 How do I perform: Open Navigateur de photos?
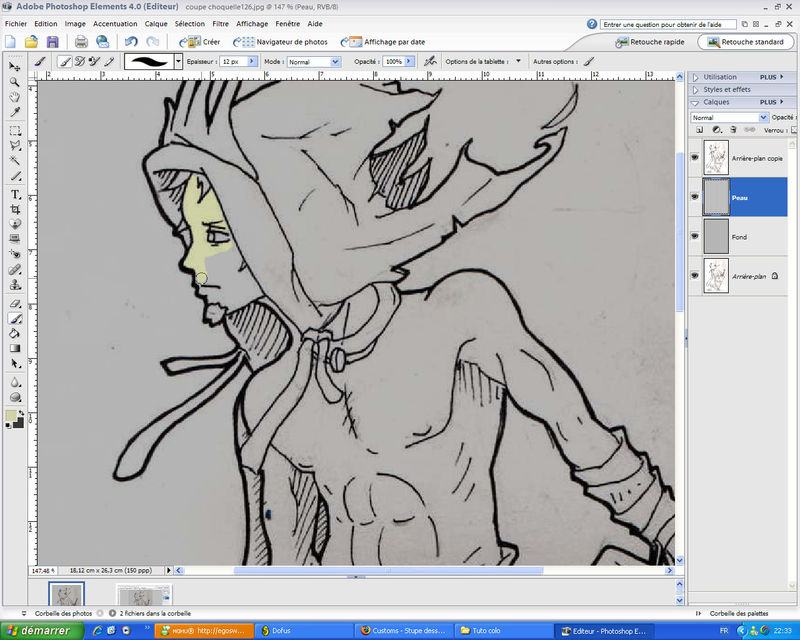[x=280, y=42]
